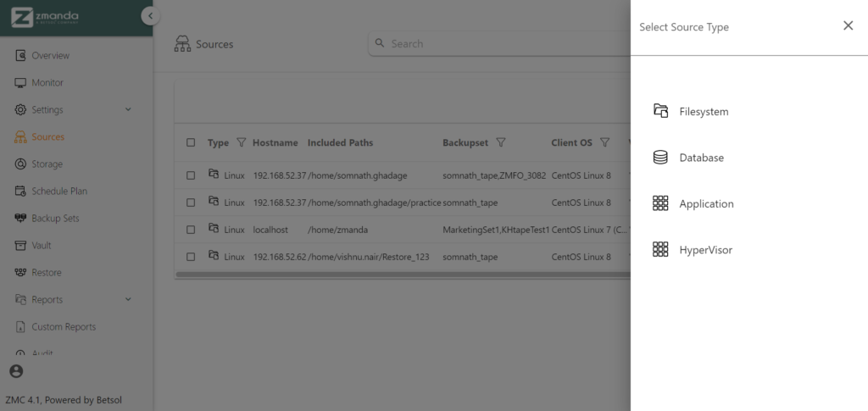Image resolution: width=868 pixels, height=411 pixels.
Task: Open the Backupset column filter
Action: (500, 142)
